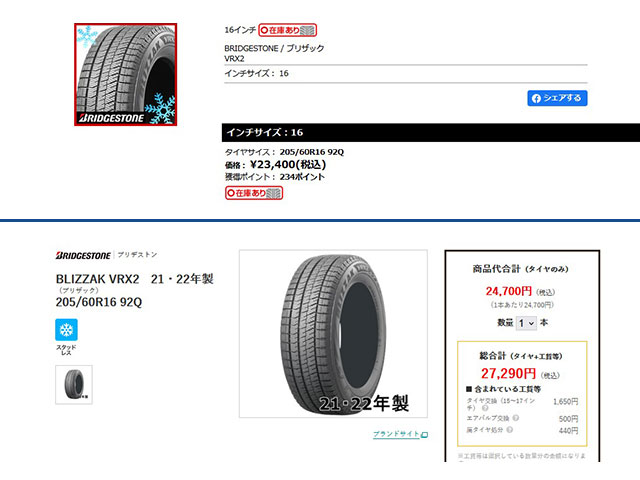
Task: Open the ブランドサイト brand link
Action: pyautogui.click(x=396, y=434)
